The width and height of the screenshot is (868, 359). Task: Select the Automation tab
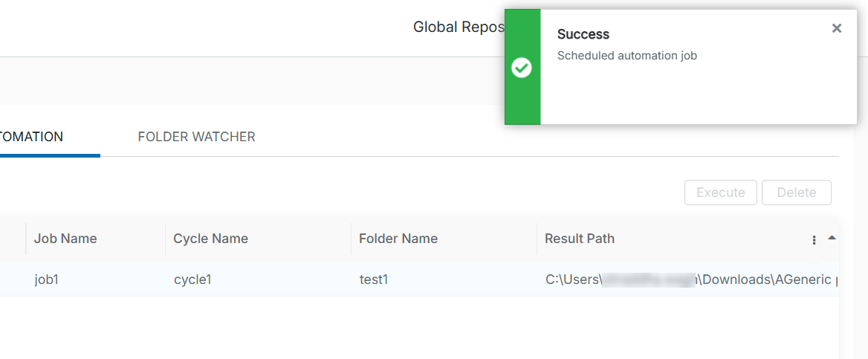pos(31,137)
